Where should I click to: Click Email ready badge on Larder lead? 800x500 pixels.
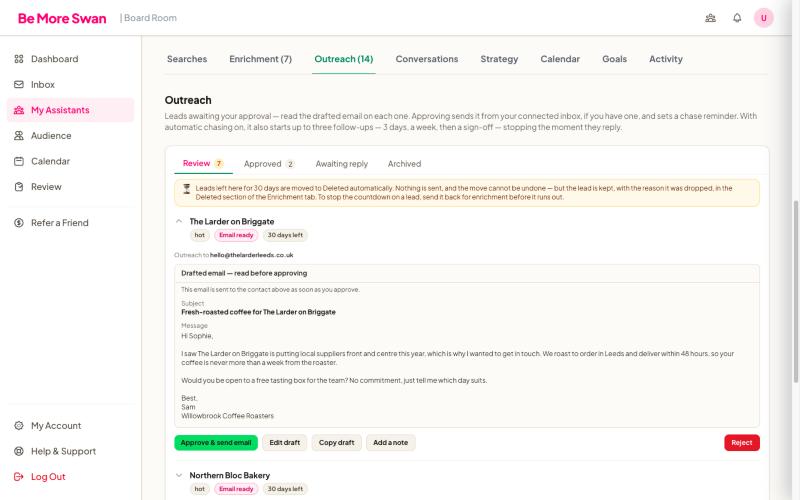click(x=236, y=235)
